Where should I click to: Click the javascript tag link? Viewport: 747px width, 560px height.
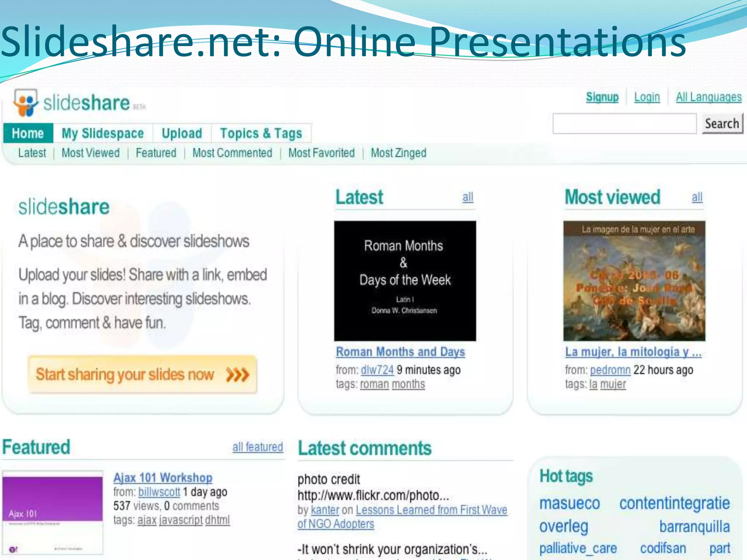pyautogui.click(x=181, y=520)
